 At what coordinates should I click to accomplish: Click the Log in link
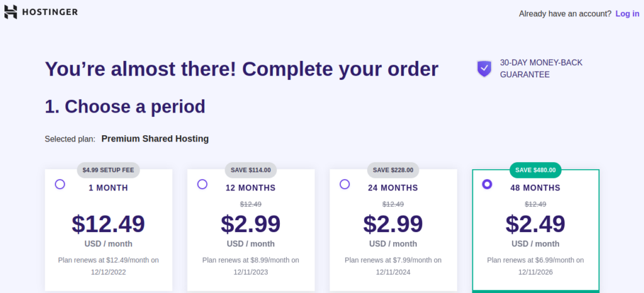pyautogui.click(x=627, y=14)
